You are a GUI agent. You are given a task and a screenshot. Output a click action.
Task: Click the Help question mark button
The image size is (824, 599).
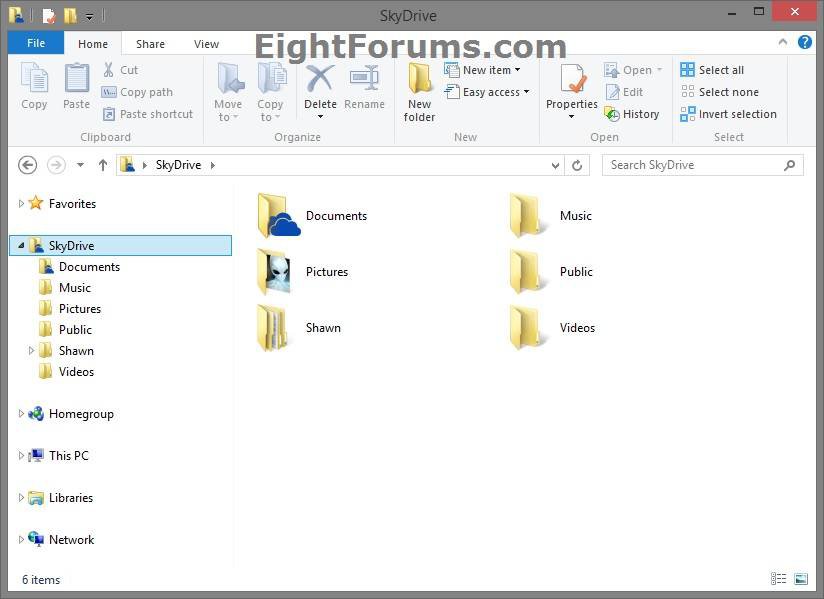(x=805, y=43)
